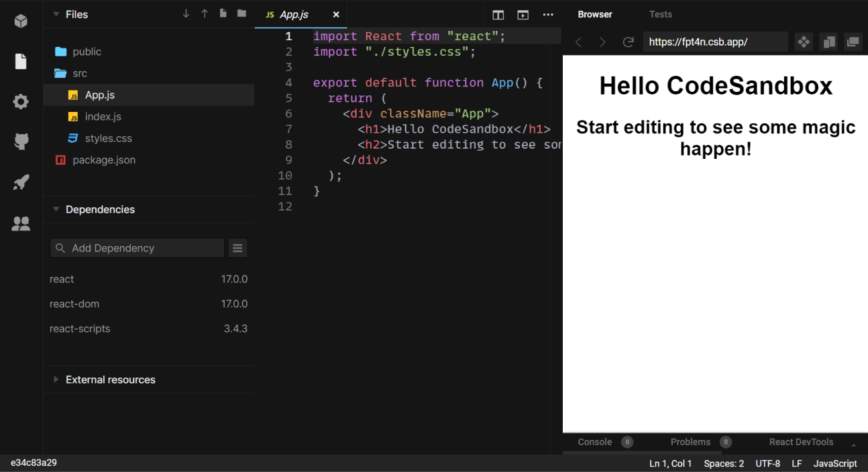The image size is (868, 472).
Task: Toggle the split editor layout icon
Action: [498, 15]
